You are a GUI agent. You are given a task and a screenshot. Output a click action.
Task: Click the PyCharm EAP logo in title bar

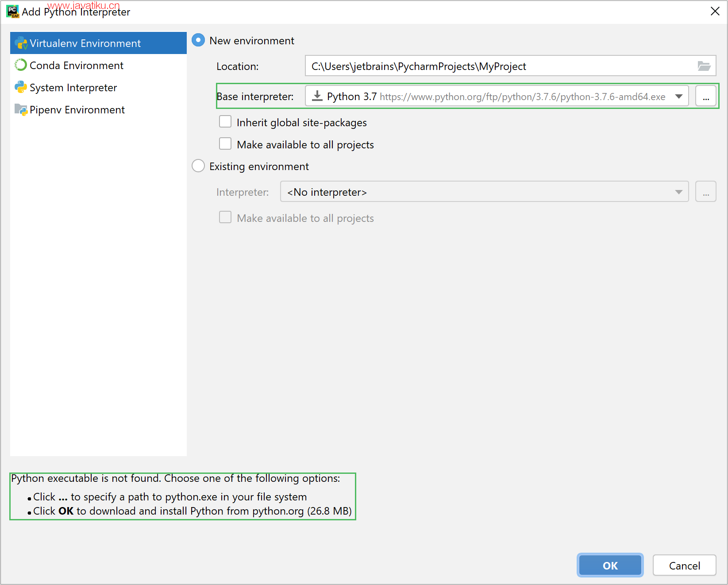[12, 12]
